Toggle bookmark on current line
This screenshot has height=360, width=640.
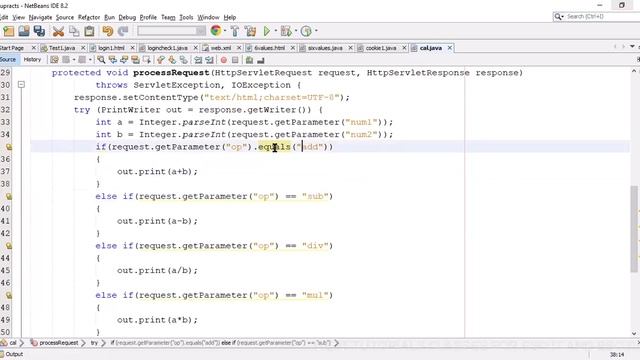[x=184, y=60]
